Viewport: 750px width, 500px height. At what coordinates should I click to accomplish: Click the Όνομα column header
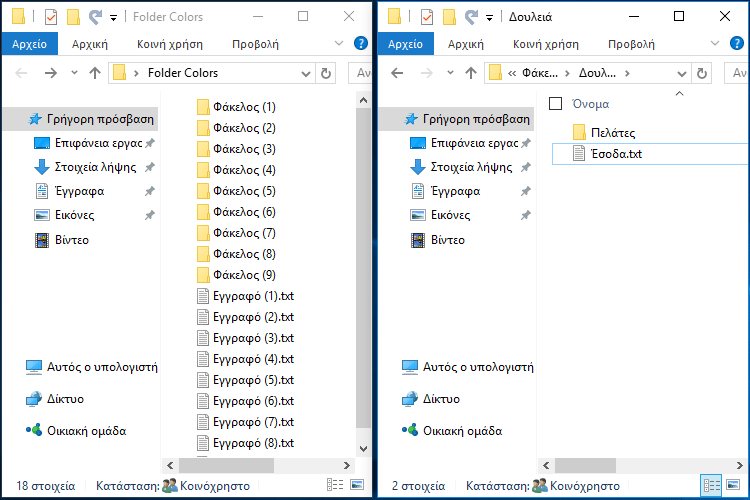pos(591,103)
